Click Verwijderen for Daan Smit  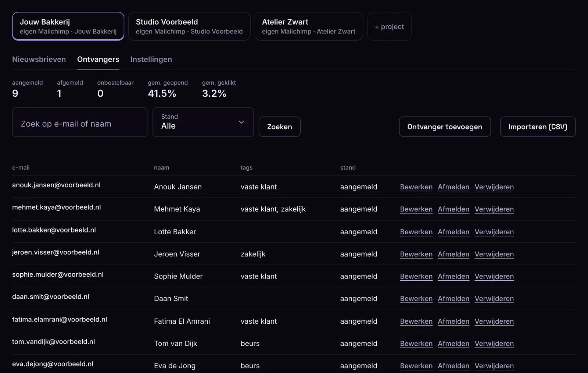(x=494, y=298)
